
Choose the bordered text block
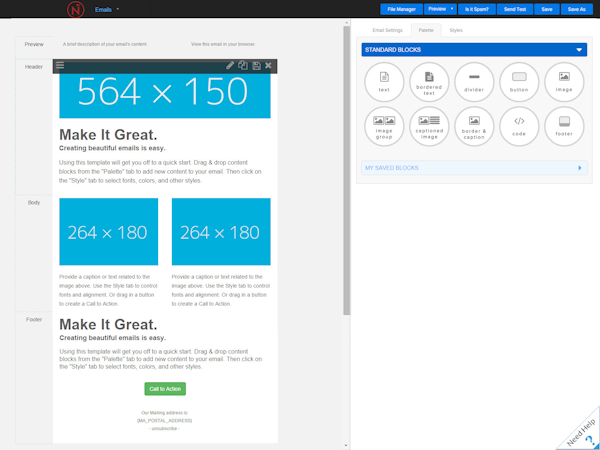point(429,82)
